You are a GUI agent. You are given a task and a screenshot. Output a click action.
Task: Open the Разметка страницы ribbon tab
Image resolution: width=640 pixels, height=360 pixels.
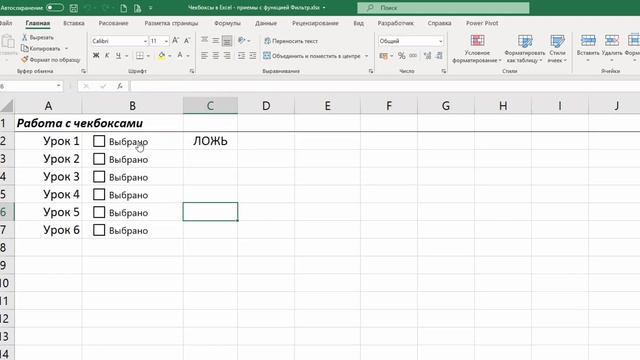(x=171, y=23)
